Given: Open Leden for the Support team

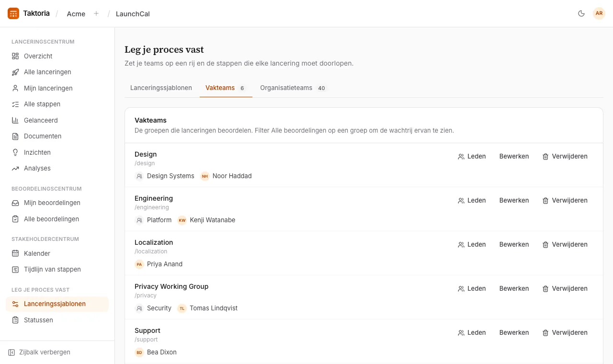Looking at the screenshot, I should tap(472, 332).
